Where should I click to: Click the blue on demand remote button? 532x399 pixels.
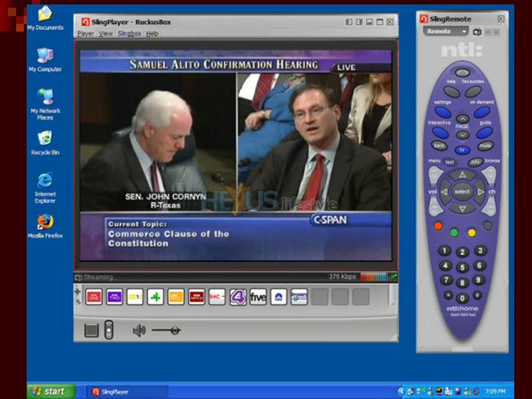click(x=482, y=112)
